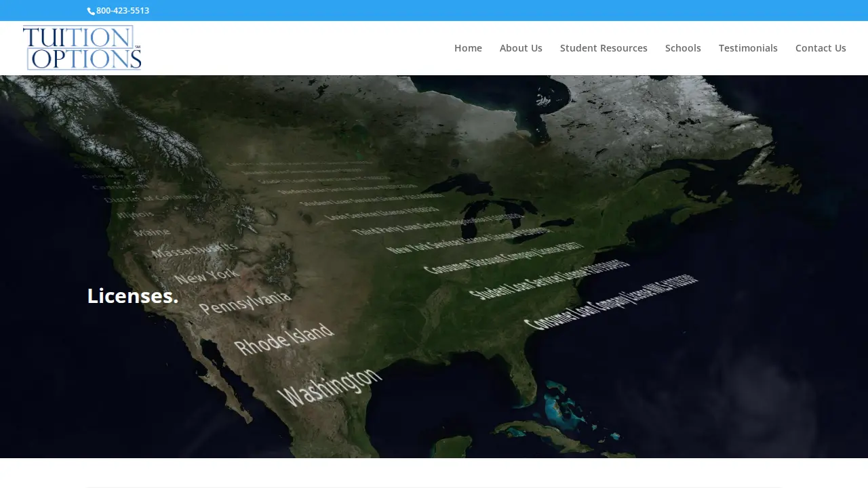This screenshot has width=868, height=488.
Task: Click the "Massachusetts" label on map
Action: [x=195, y=249]
